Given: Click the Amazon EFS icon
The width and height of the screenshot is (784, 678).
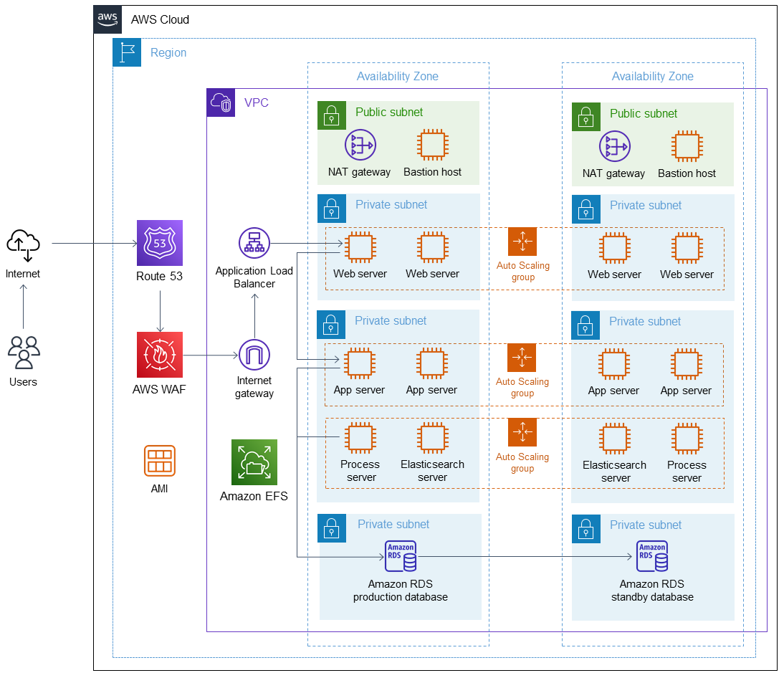Looking at the screenshot, I should pos(254,462).
